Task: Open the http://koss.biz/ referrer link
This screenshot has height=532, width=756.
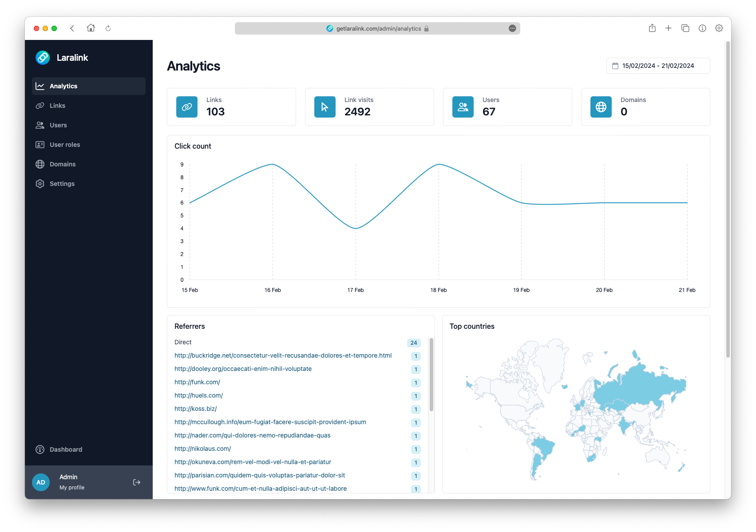Action: (195, 409)
